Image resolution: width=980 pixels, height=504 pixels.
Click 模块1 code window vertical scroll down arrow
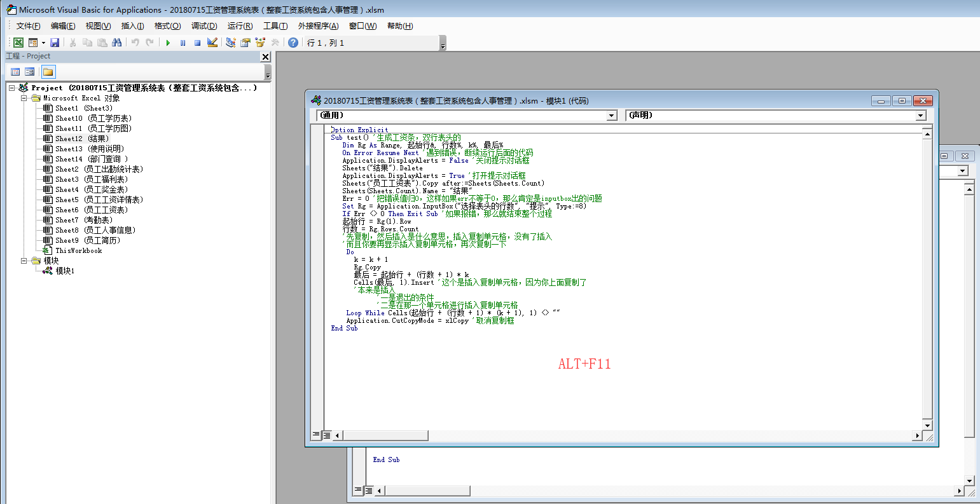[x=927, y=426]
